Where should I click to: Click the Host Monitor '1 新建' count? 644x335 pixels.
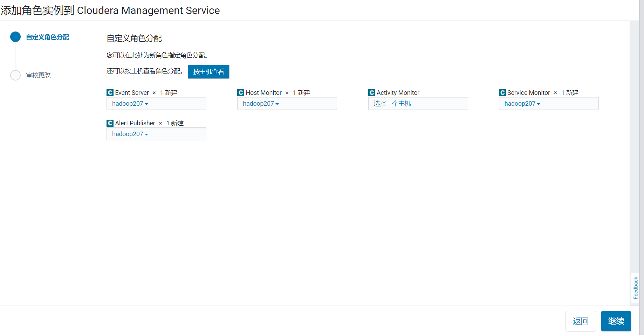(x=302, y=93)
